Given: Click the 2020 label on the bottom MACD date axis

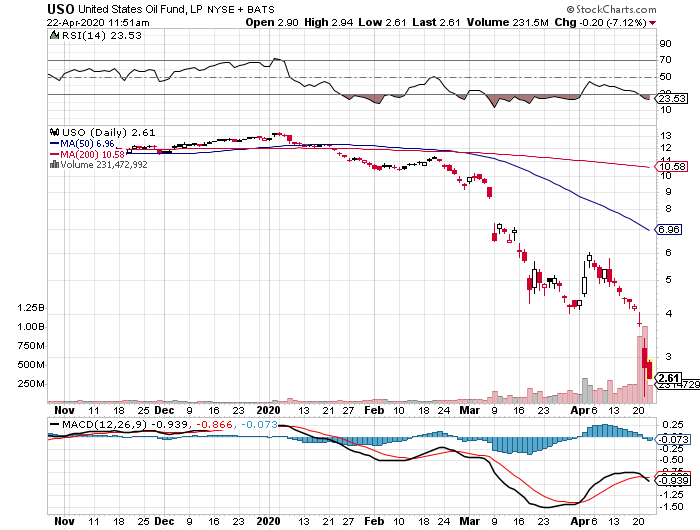Looking at the screenshot, I should (x=268, y=521).
